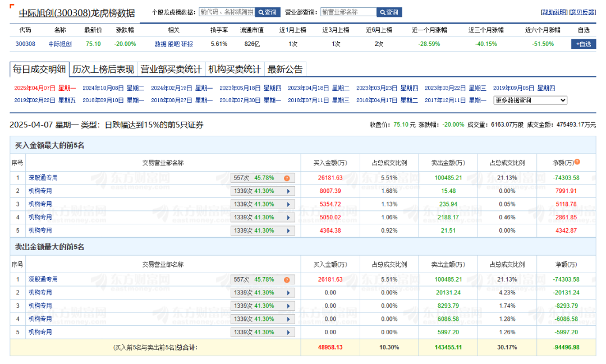Click the 帮助说明 link

pos(553,12)
